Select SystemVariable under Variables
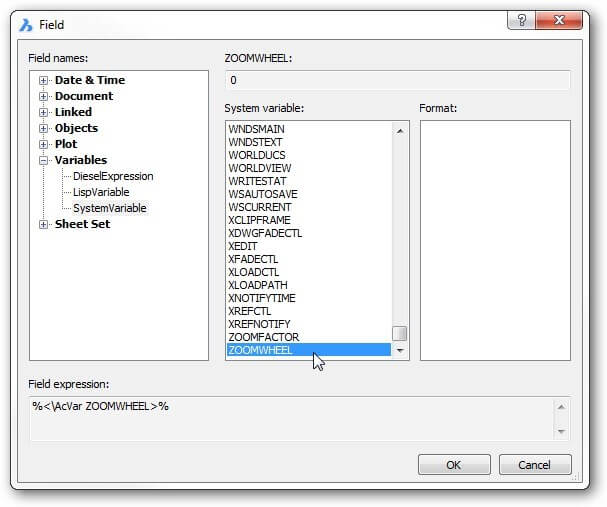The image size is (607, 507). pos(110,208)
